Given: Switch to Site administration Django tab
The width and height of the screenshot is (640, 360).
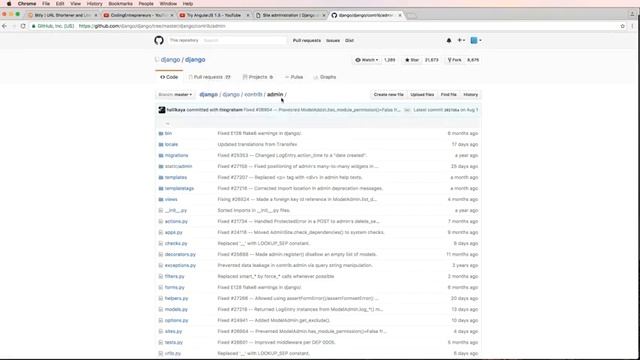Looking at the screenshot, I should [290, 15].
